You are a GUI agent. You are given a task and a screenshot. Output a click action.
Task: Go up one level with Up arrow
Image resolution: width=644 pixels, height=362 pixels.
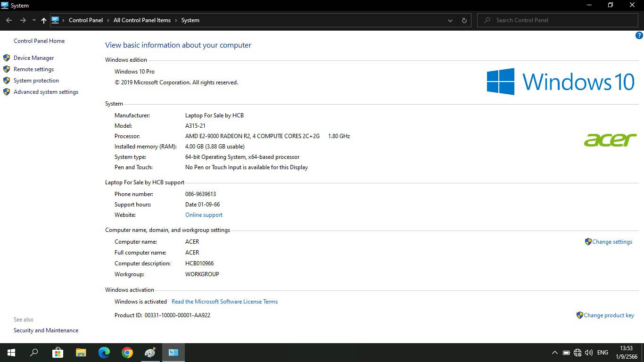point(44,20)
